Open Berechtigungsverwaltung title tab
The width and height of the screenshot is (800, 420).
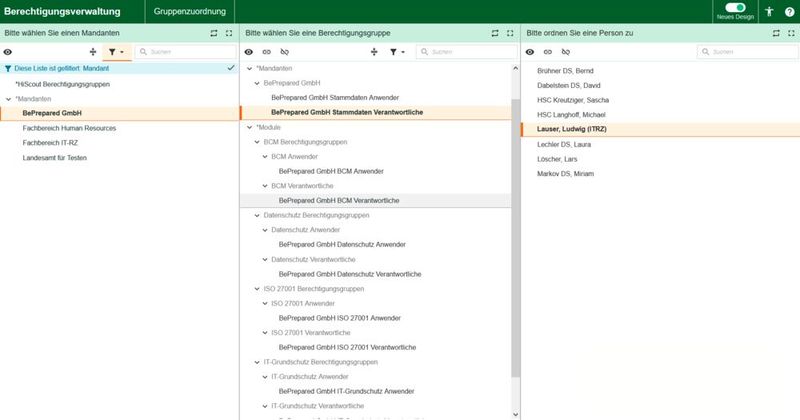click(x=62, y=11)
